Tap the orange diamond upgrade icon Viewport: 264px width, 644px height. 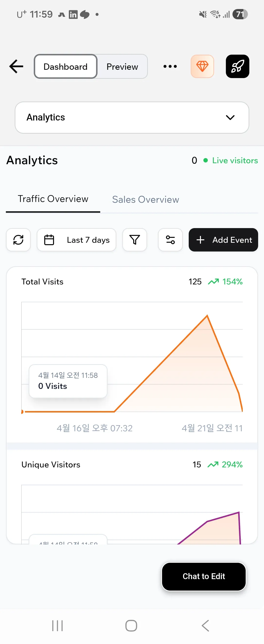[202, 67]
